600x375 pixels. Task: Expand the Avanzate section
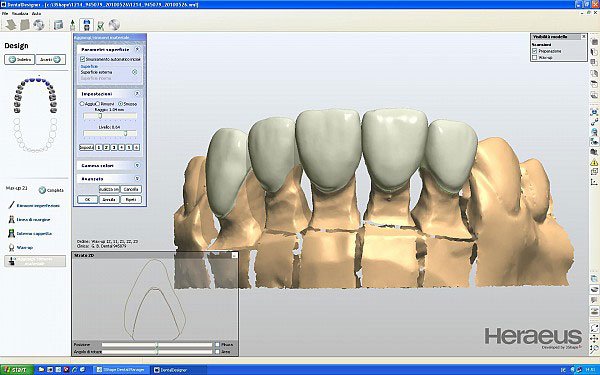[137, 179]
